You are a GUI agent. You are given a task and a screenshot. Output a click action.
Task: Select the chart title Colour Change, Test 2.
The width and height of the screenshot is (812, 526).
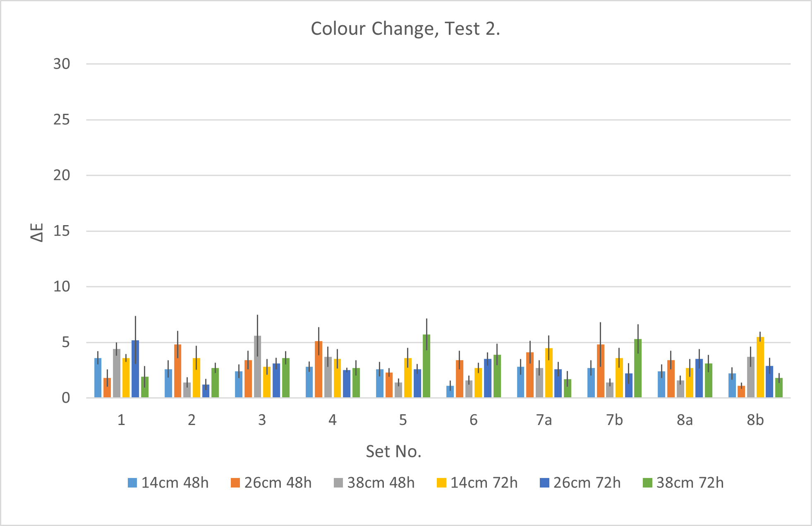point(405,29)
